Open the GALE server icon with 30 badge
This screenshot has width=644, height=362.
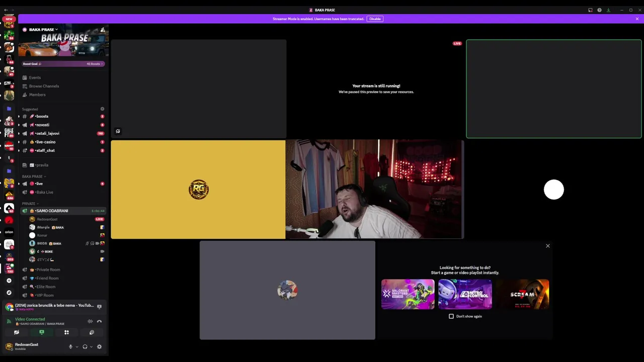[9, 132]
